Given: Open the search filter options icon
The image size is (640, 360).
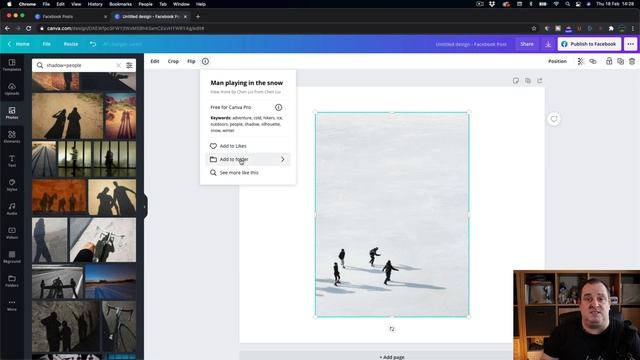Looking at the screenshot, I should pos(129,65).
